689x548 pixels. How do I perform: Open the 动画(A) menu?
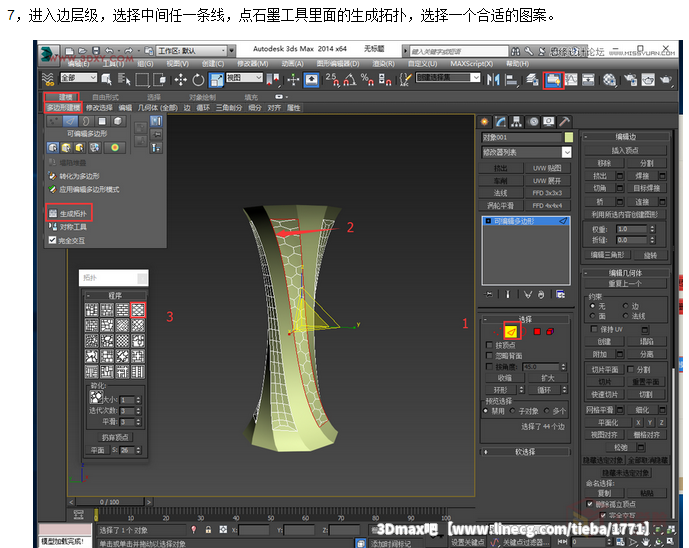point(292,64)
